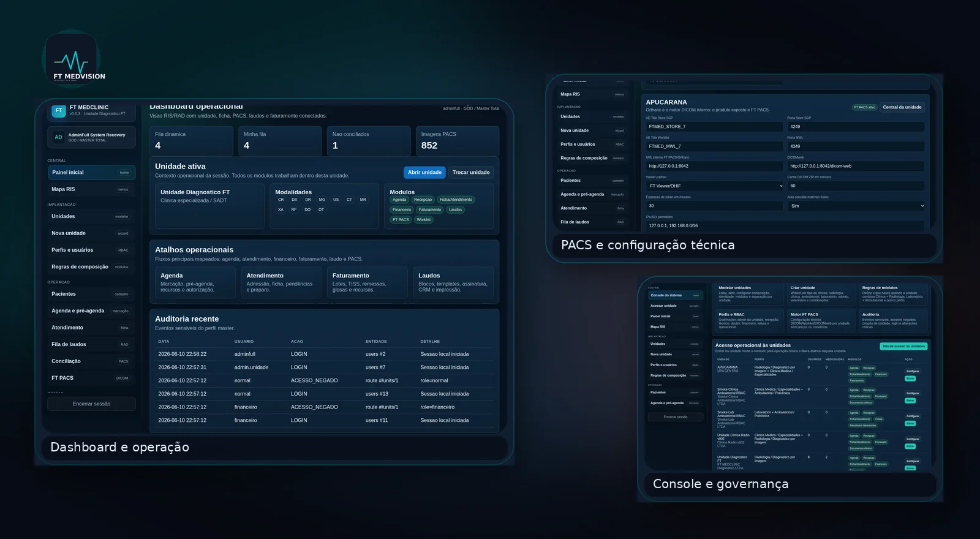Viewport: 980px width, 539px height.
Task: Click the Cache DICOM ZIP em minutos field
Action: (x=856, y=186)
